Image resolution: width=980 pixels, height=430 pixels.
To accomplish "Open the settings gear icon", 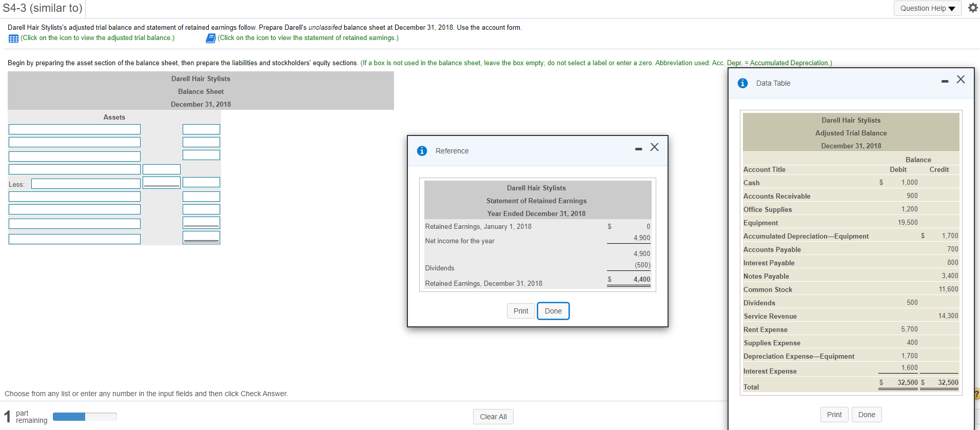I will [973, 8].
